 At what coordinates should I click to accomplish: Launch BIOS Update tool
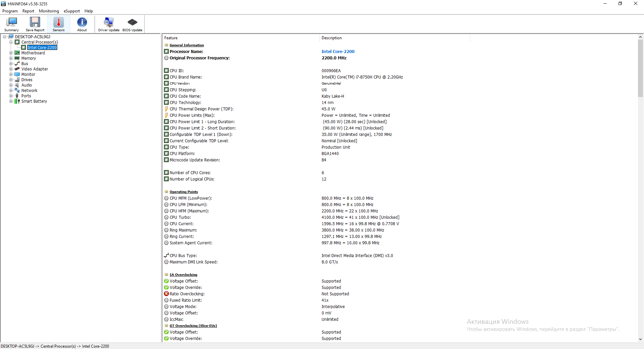(x=132, y=24)
